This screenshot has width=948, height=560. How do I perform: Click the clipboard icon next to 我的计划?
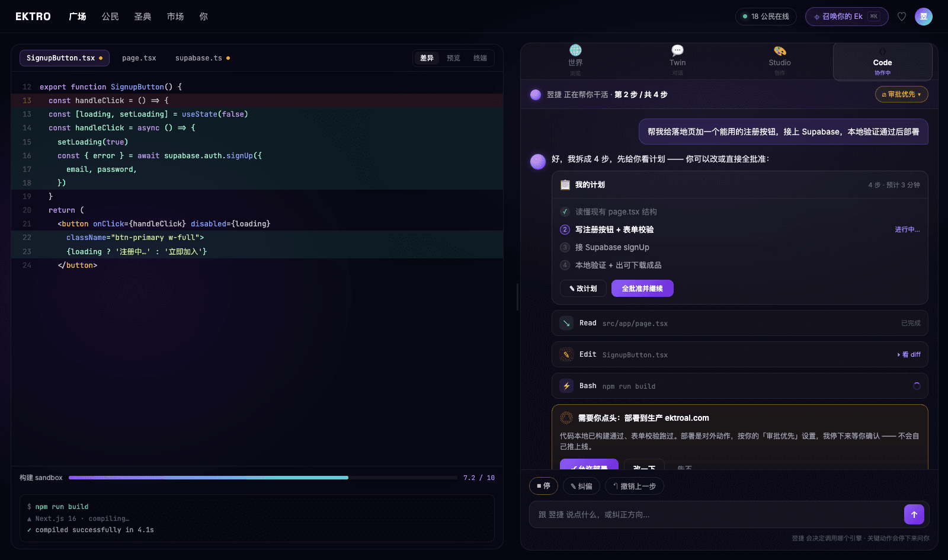[565, 185]
